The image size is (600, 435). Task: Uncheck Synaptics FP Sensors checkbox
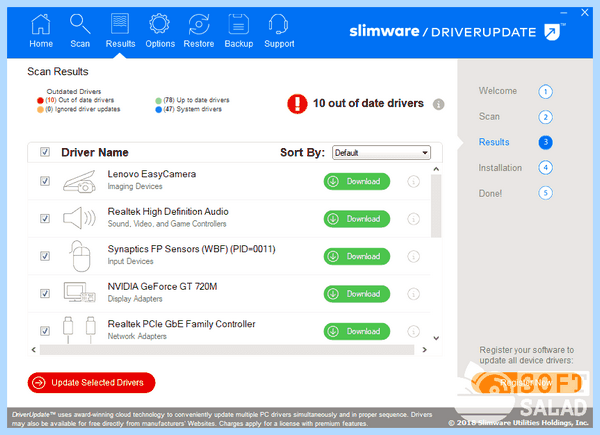tap(45, 256)
